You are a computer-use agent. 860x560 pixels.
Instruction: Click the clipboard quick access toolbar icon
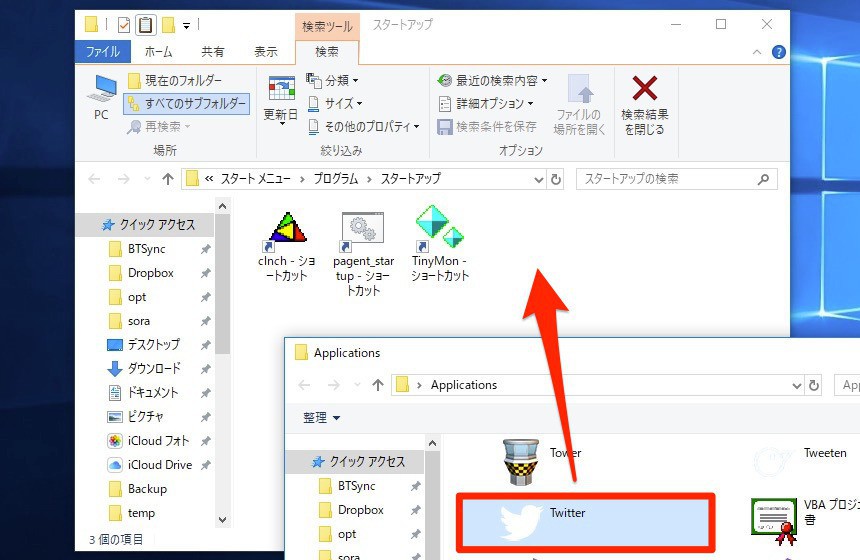point(145,25)
